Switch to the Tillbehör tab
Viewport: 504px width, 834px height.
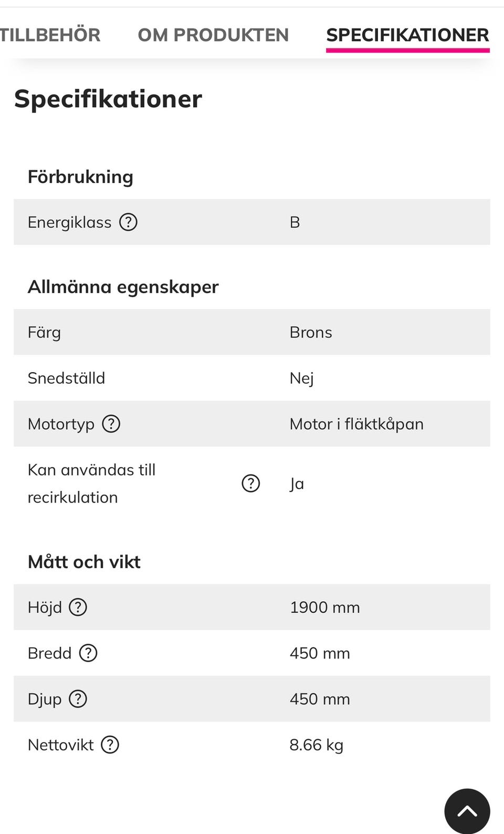pos(50,35)
